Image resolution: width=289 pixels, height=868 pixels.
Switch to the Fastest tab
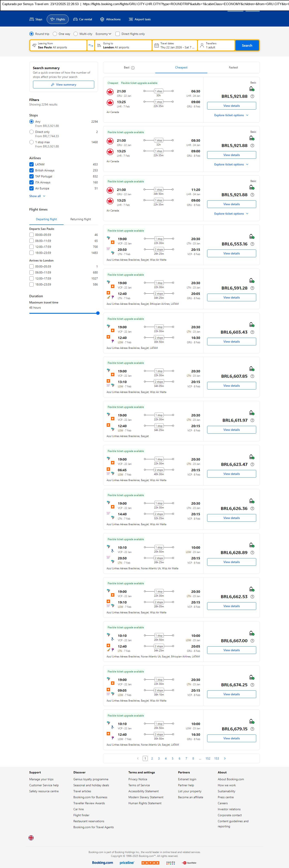[x=233, y=68]
